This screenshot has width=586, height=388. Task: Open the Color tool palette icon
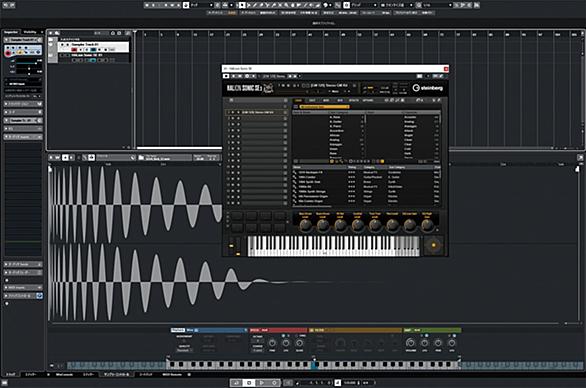coord(326,5)
